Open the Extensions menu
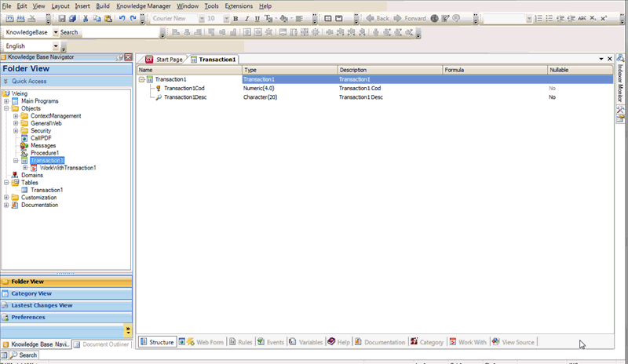This screenshot has width=628, height=364. pos(239,6)
